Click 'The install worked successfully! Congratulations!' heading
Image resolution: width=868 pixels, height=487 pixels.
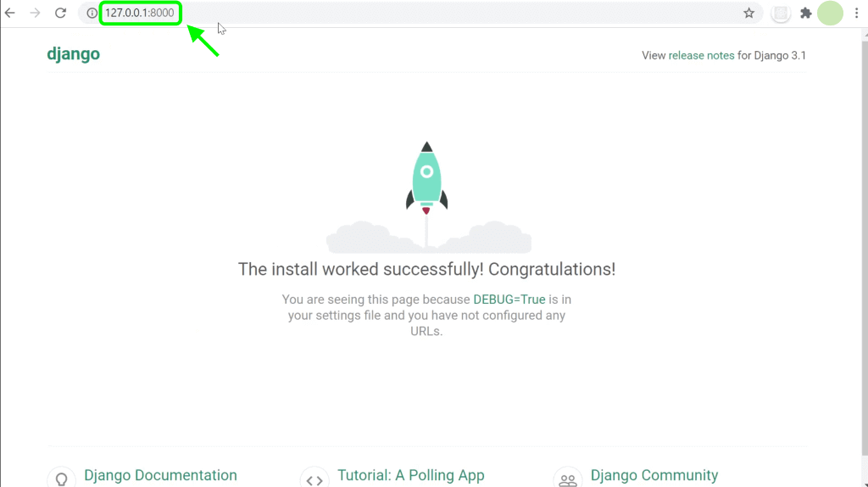427,269
